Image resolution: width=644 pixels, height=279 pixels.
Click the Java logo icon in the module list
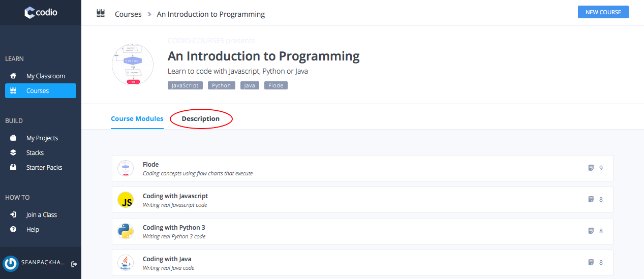[x=125, y=263]
